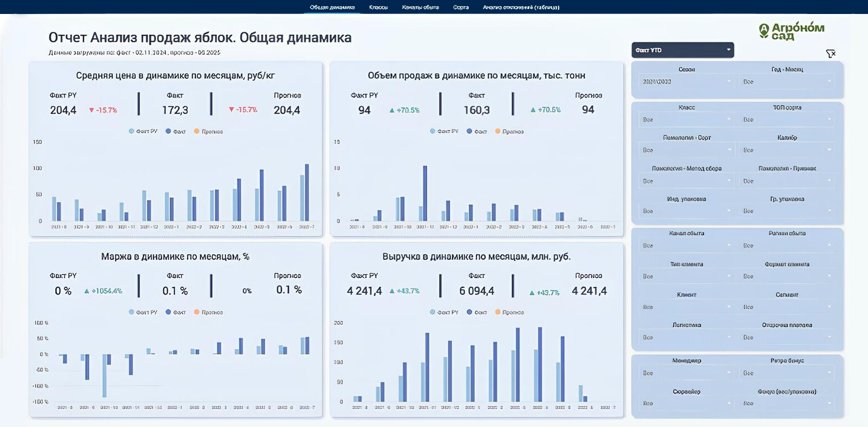Open the Общая динамика tab

pyautogui.click(x=332, y=7)
